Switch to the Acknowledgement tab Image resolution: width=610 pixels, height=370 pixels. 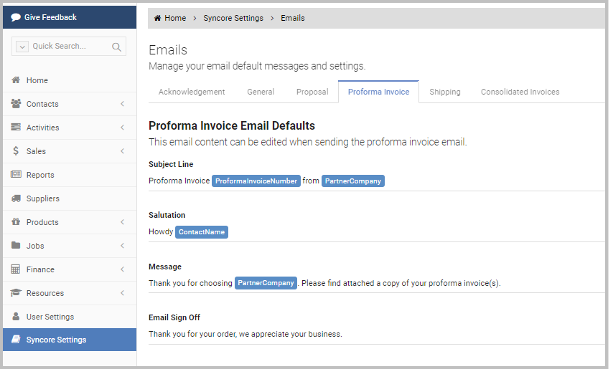point(191,92)
